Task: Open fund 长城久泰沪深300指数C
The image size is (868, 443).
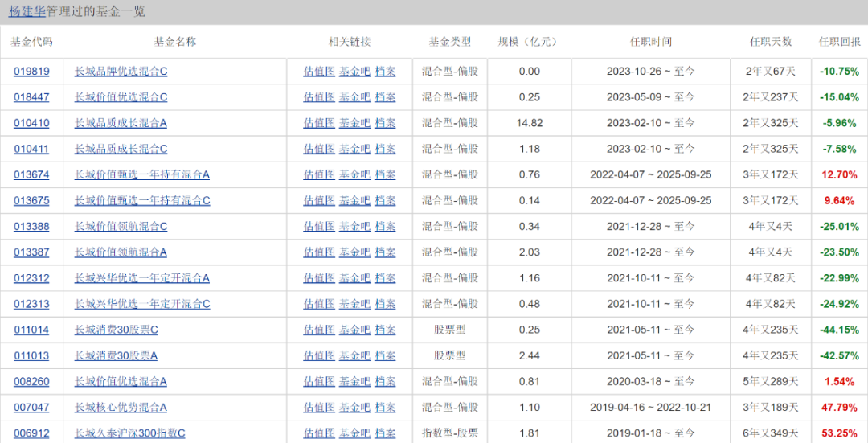Action: pos(130,433)
